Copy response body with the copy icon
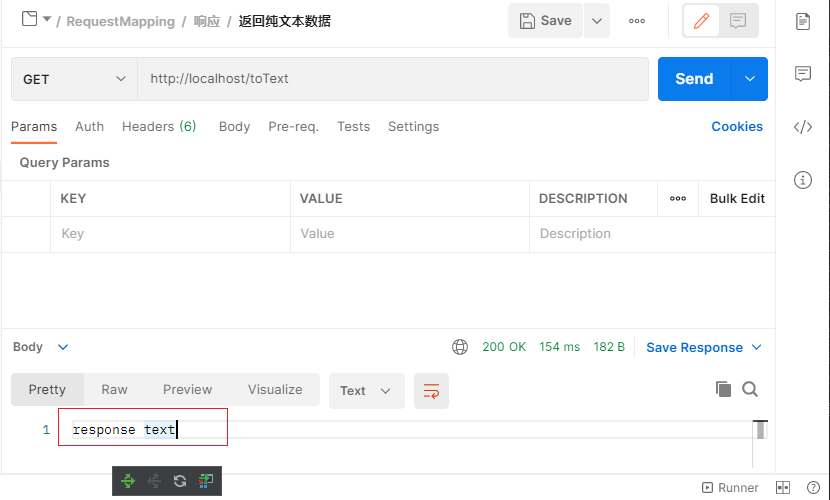 723,390
